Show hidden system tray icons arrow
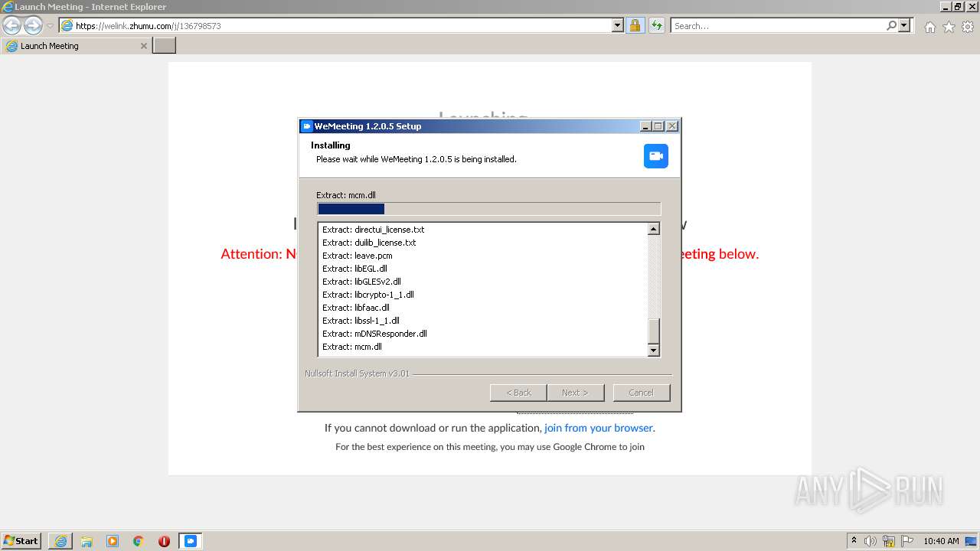980x551 pixels. (854, 540)
